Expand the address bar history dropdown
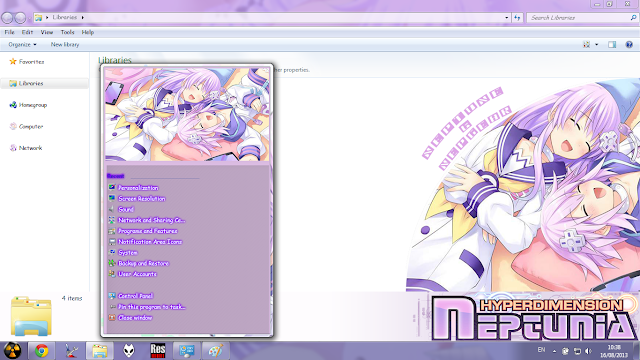This screenshot has width=640, height=360. pos(507,18)
